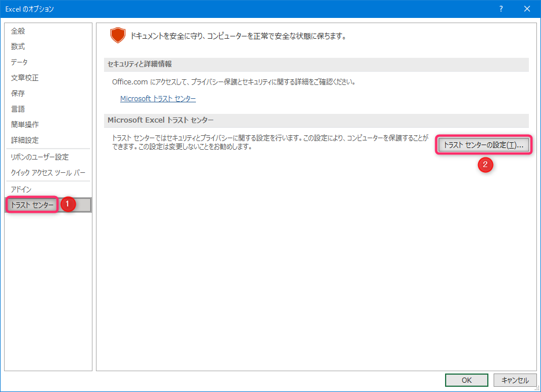Cancel with キャンセル button
The image size is (541, 392).
pos(515,380)
